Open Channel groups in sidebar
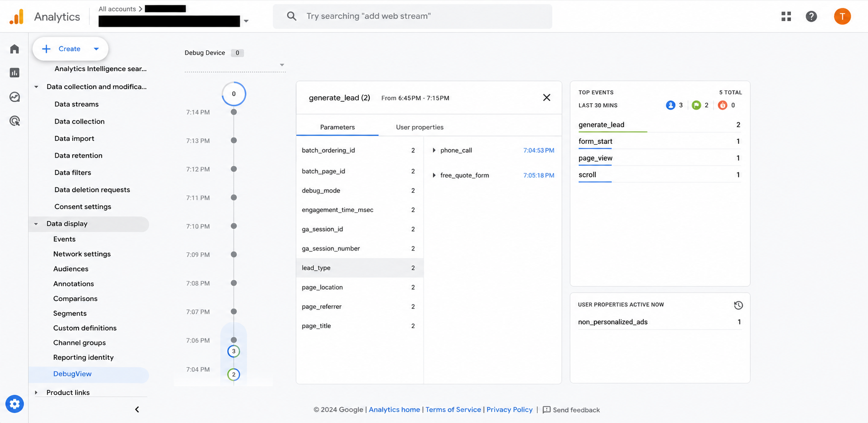Screen dimensions: 868x423 point(80,343)
